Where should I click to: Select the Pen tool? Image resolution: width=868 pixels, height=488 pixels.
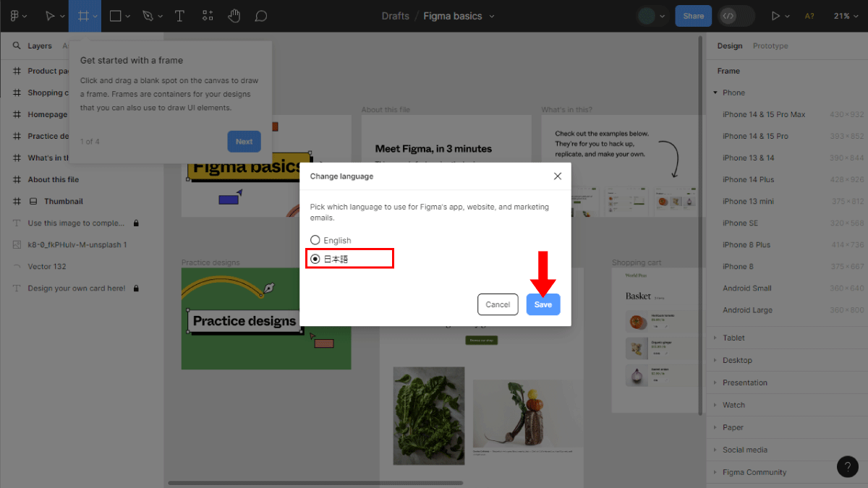[x=148, y=16]
